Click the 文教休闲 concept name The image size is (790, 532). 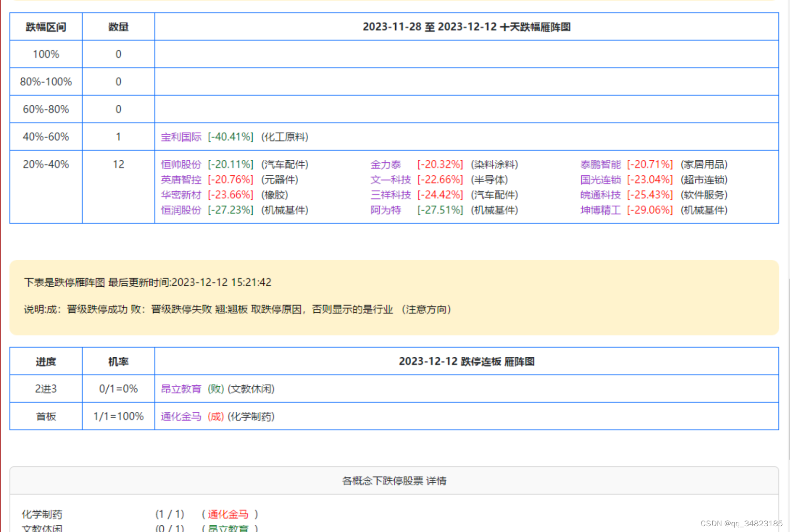pyautogui.click(x=42, y=528)
